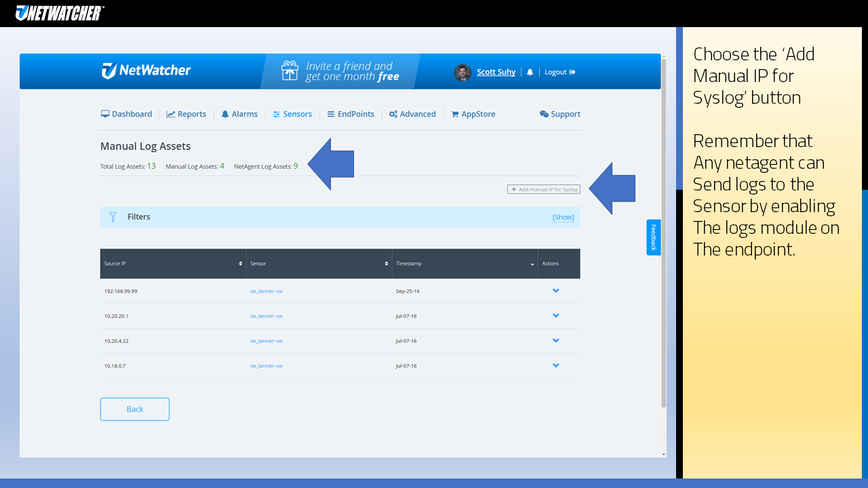Image resolution: width=868 pixels, height=488 pixels.
Task: Expand actions for IP 10.18.0.7
Action: click(x=555, y=365)
